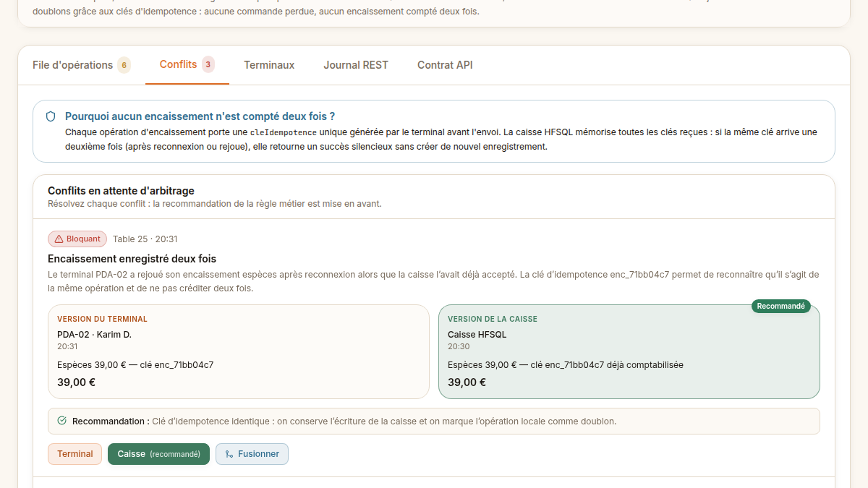Screen dimensions: 868x488
Task: Keep the Terminal version of the conflict
Action: pyautogui.click(x=75, y=454)
